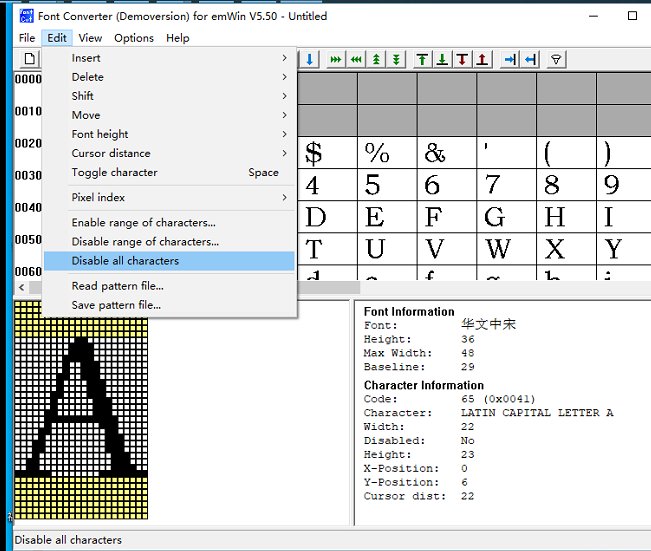Select the apostrophe character cell
This screenshot has height=551, width=651.
coord(507,152)
